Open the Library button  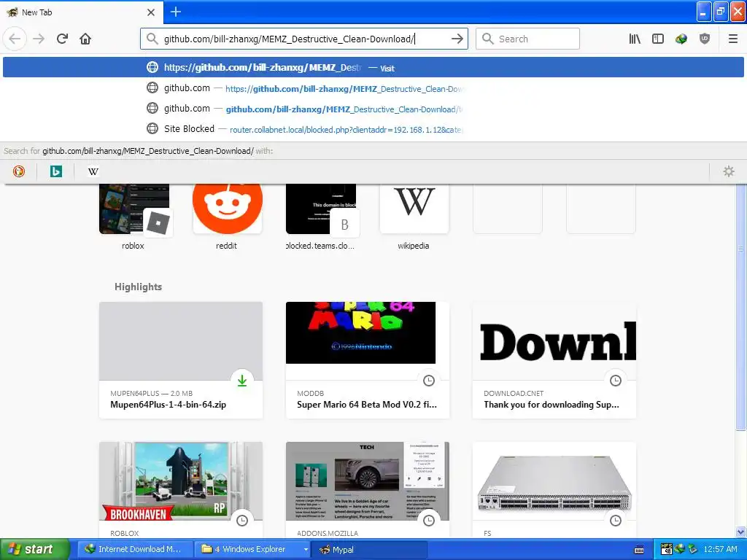(x=635, y=39)
